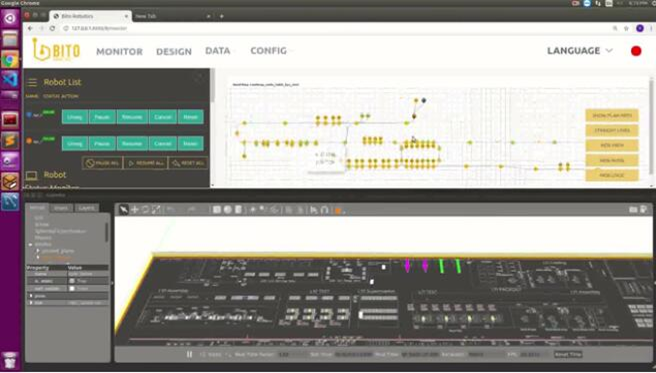Open the LANGUAGE dropdown
The width and height of the screenshot is (656, 373).
(580, 51)
